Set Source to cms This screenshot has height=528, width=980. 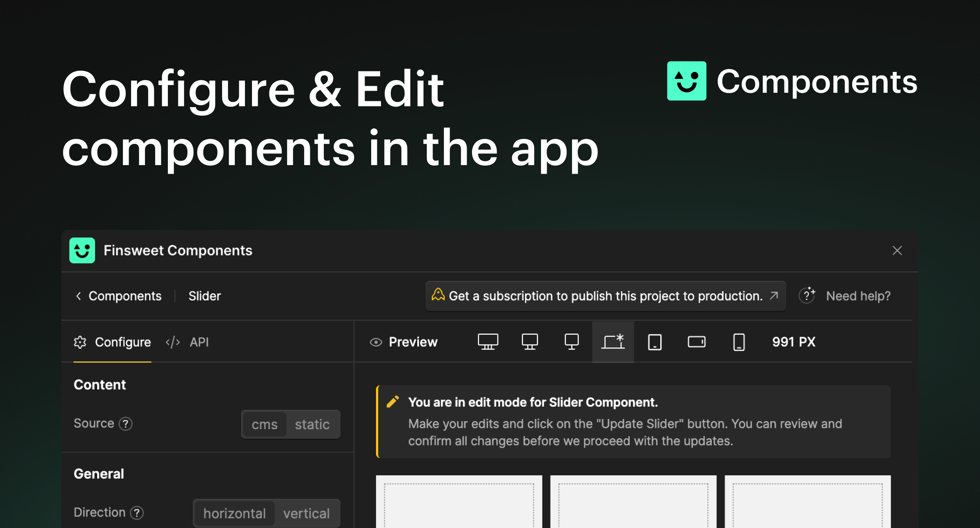(x=265, y=425)
